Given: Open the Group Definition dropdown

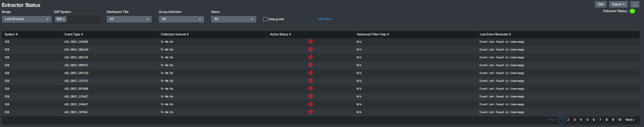Looking at the screenshot, I should [181, 19].
